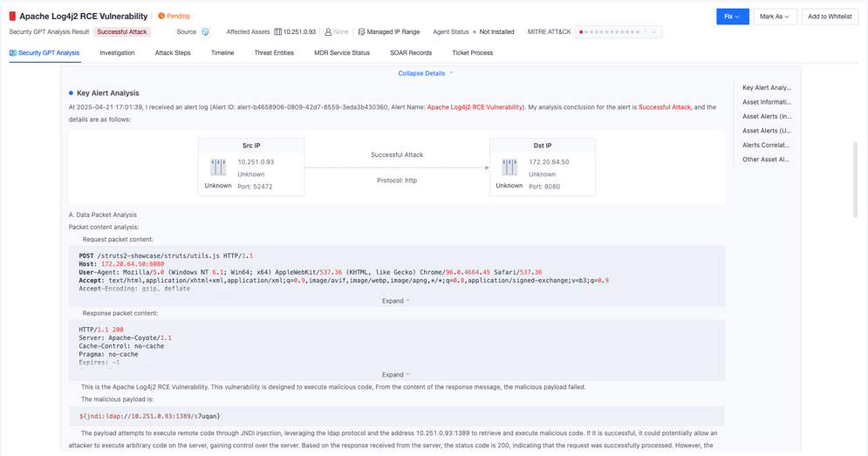Click Apache Log4j2 RCE Vulnerability red link
Screen dimensions: 868x456
tap(475, 107)
